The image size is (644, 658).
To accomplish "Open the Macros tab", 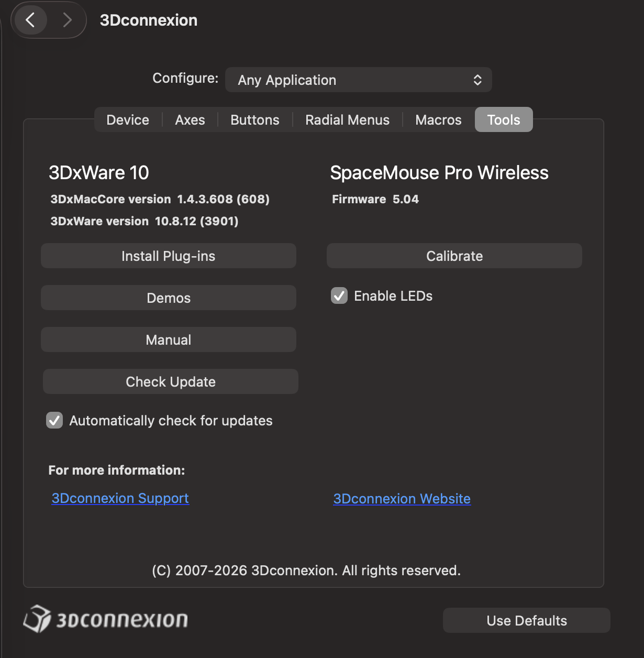I will pyautogui.click(x=438, y=120).
